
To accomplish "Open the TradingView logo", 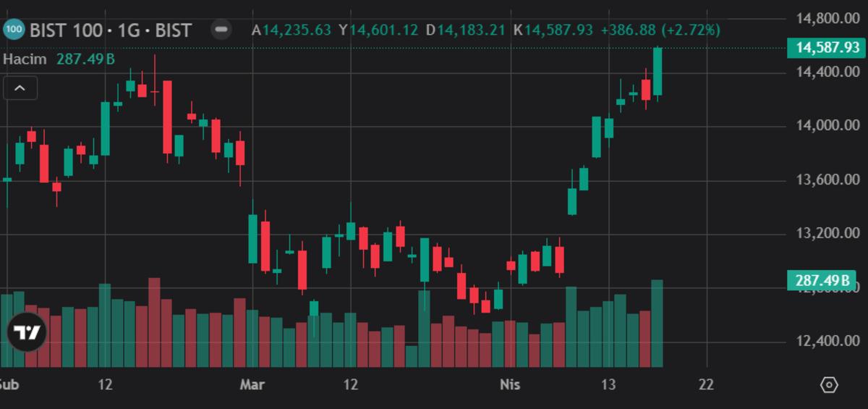I will tap(27, 332).
